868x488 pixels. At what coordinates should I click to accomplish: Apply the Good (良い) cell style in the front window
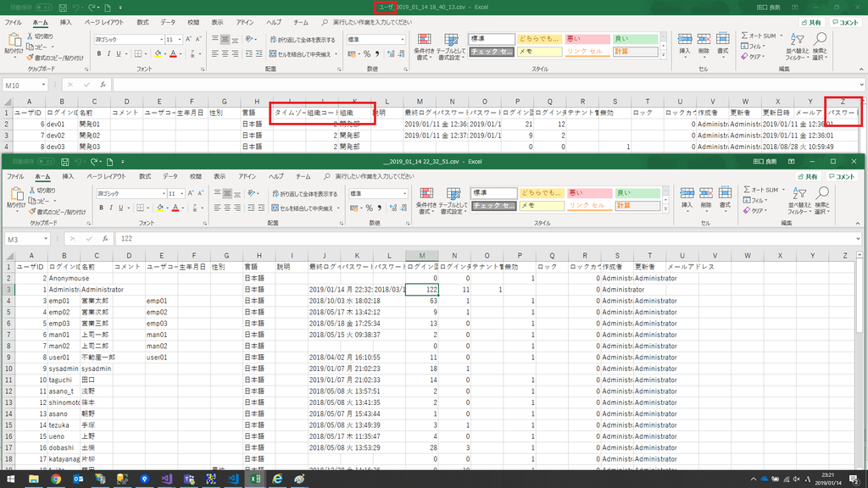(637, 192)
